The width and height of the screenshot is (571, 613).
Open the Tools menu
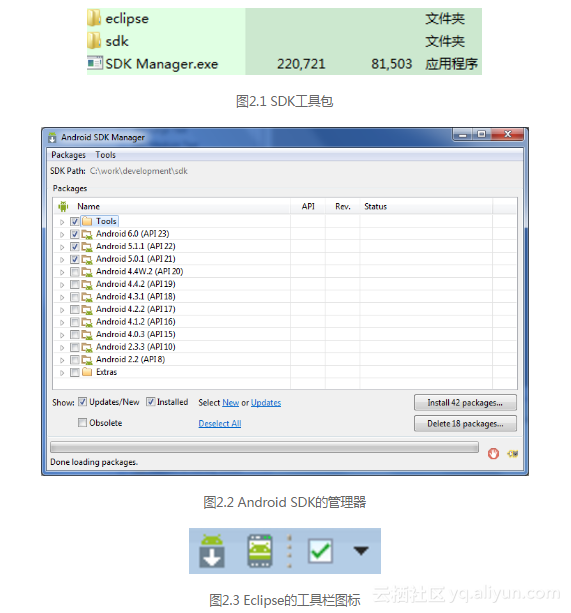point(106,155)
